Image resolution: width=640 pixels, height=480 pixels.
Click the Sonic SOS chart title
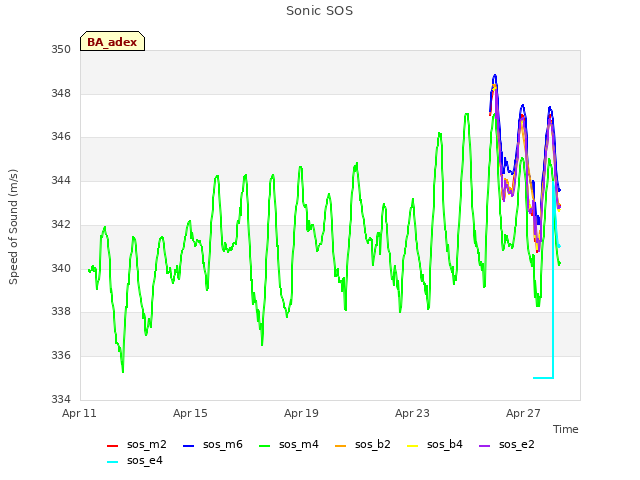point(320,11)
